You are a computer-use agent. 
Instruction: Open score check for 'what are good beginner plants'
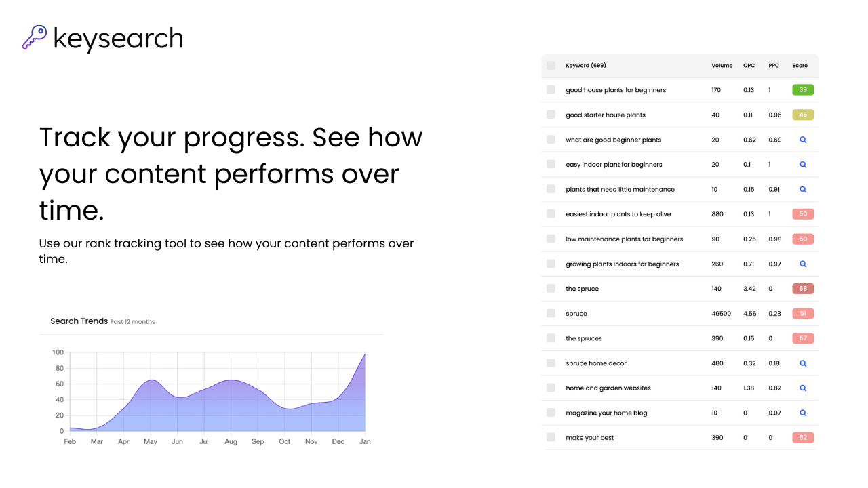803,140
